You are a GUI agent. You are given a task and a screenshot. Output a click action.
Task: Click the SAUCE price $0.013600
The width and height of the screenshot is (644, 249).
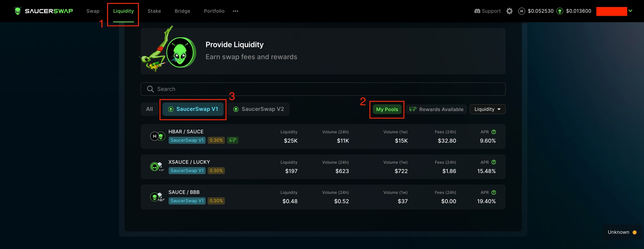tap(579, 11)
